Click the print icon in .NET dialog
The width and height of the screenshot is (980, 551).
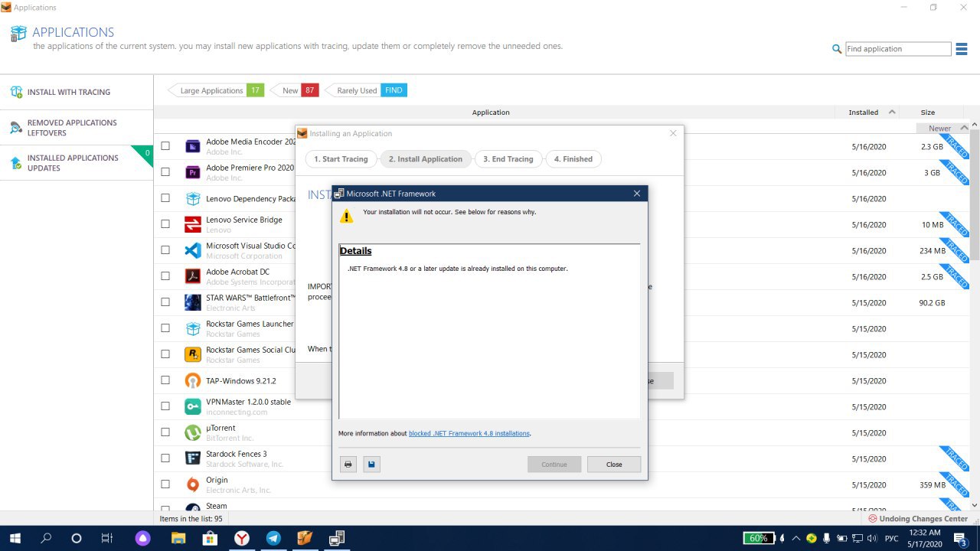point(348,465)
